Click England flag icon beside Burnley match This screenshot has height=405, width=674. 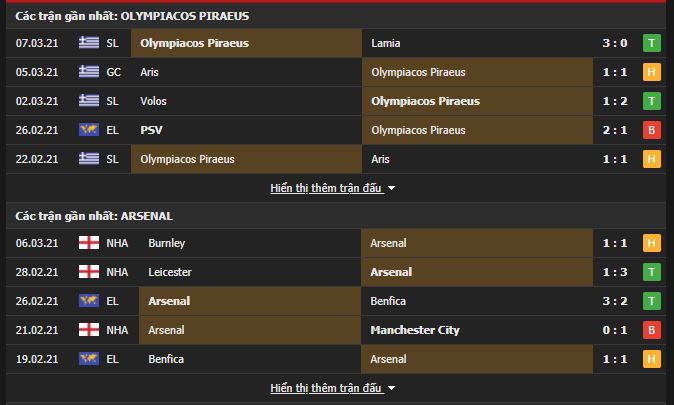pyautogui.click(x=89, y=242)
